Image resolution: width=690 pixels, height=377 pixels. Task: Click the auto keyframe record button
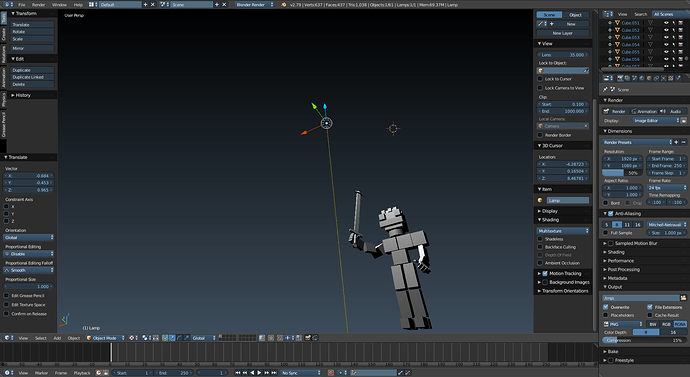click(x=330, y=373)
